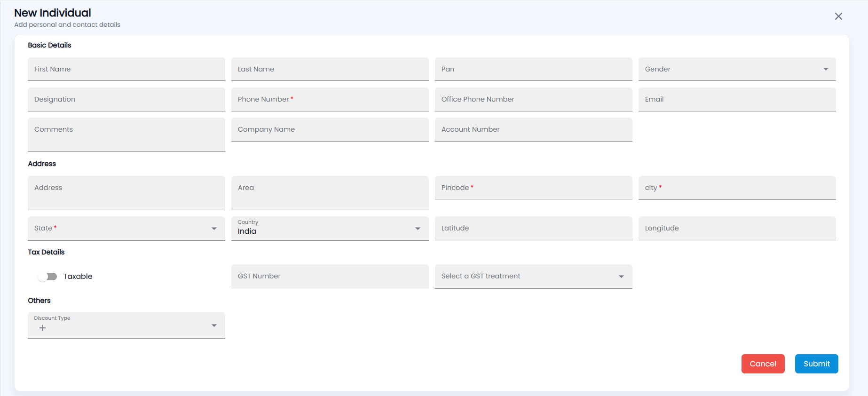Click the 'Add personal and contact details' subtitle
Screen dimensions: 868x396
coord(67,24)
